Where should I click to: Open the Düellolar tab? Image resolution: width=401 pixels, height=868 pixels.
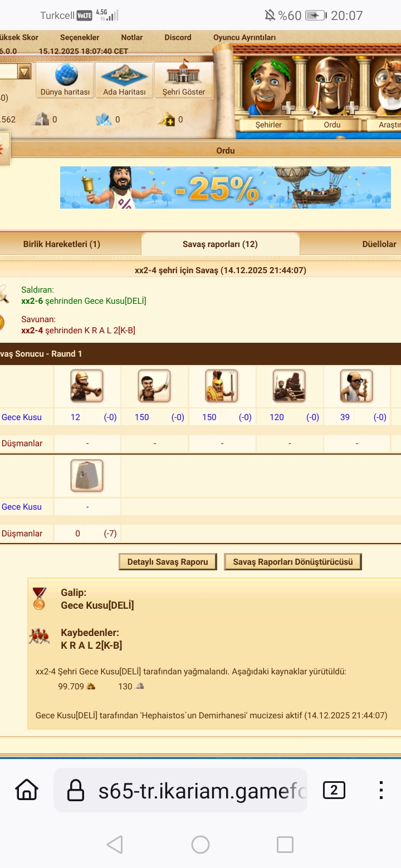click(x=379, y=244)
